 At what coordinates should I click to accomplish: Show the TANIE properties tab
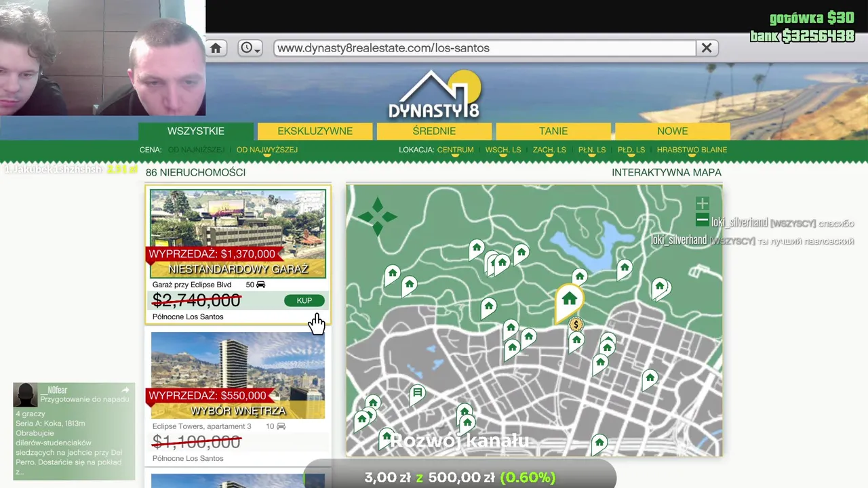coord(553,131)
